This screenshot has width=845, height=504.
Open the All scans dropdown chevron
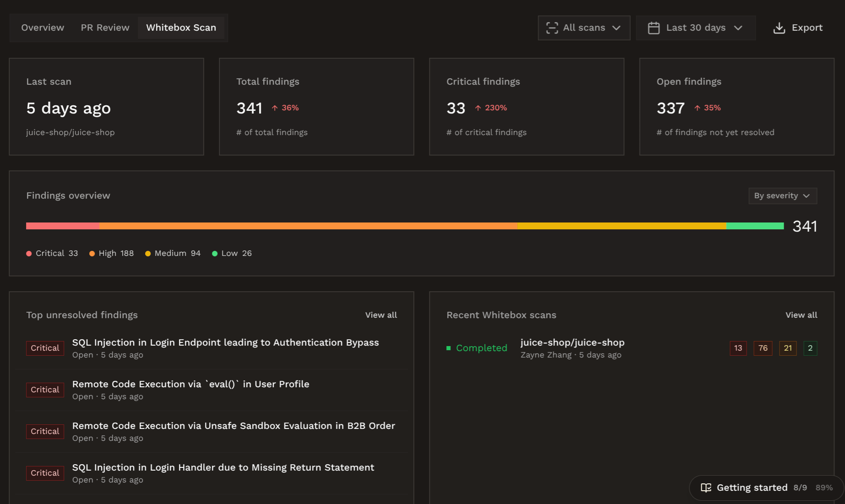617,28
